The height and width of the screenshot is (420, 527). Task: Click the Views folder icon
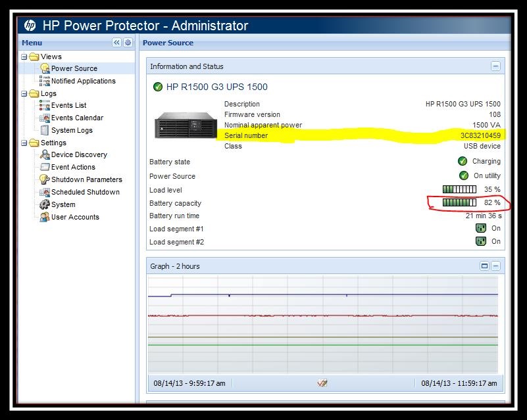(34, 57)
